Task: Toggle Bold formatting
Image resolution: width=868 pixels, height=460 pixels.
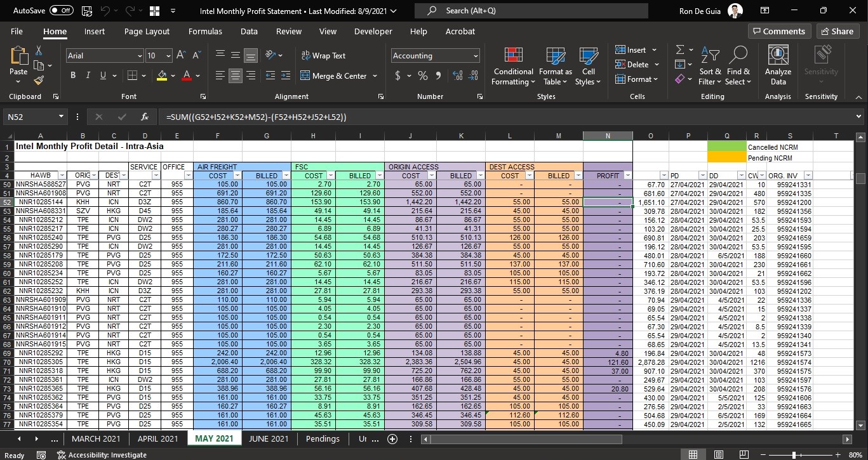Action: pos(72,76)
